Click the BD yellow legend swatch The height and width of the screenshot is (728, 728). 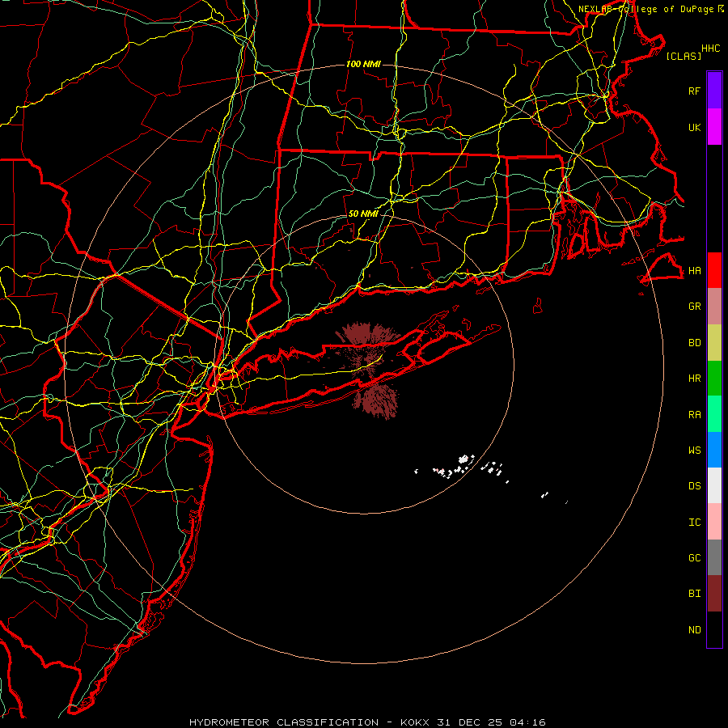pyautogui.click(x=714, y=343)
